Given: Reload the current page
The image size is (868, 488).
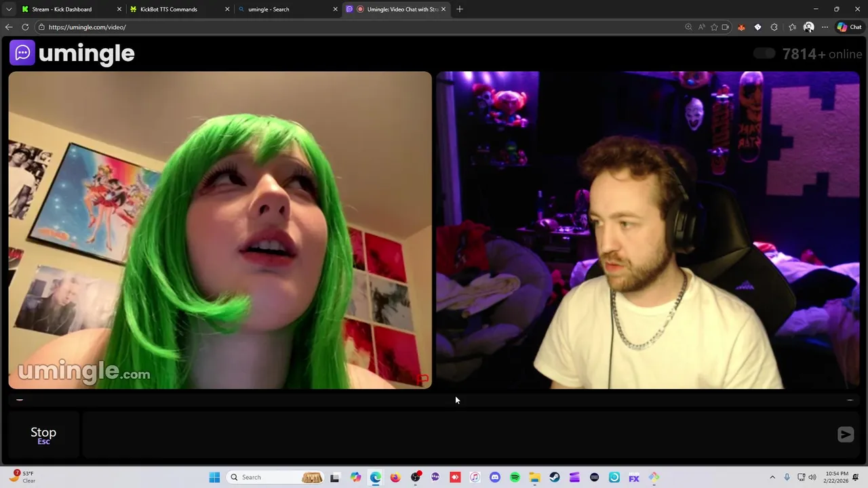Looking at the screenshot, I should point(25,27).
